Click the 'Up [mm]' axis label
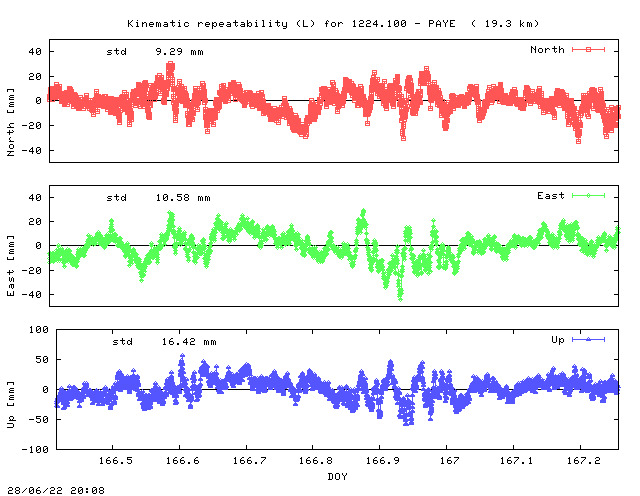The width and height of the screenshot is (640, 496). click(11, 405)
